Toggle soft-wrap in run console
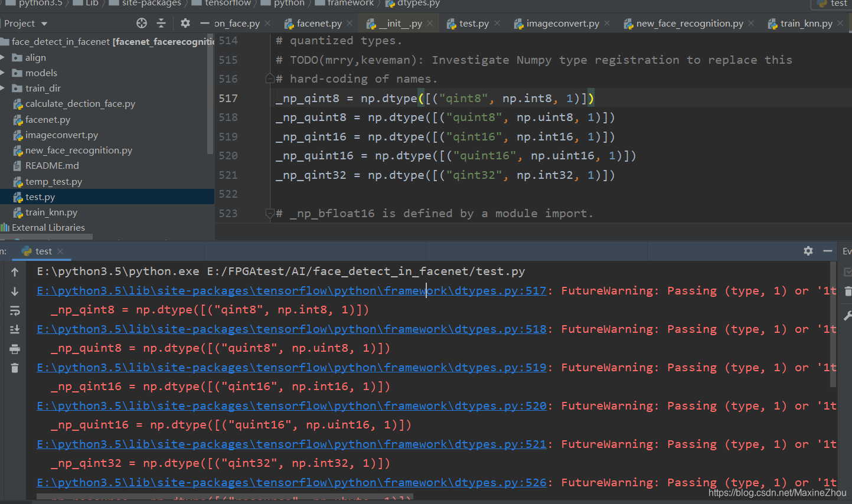This screenshot has width=852, height=504. tap(15, 310)
